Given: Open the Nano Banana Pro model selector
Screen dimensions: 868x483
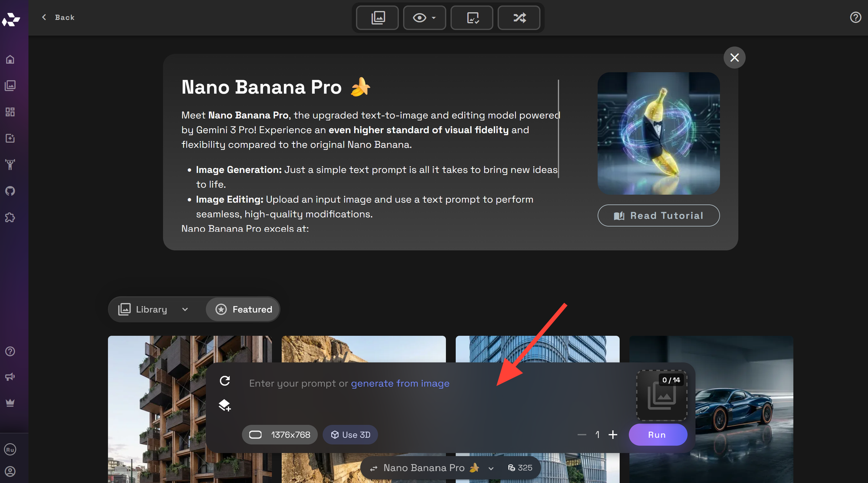Looking at the screenshot, I should click(432, 468).
